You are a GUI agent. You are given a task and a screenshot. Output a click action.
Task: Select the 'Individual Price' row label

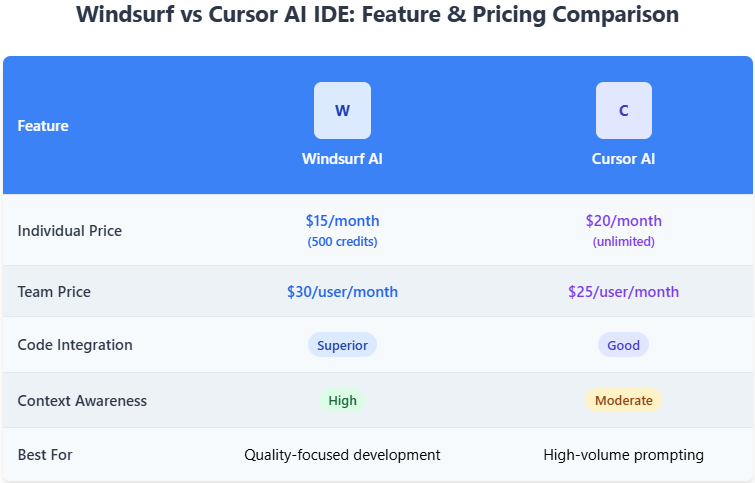coord(70,231)
